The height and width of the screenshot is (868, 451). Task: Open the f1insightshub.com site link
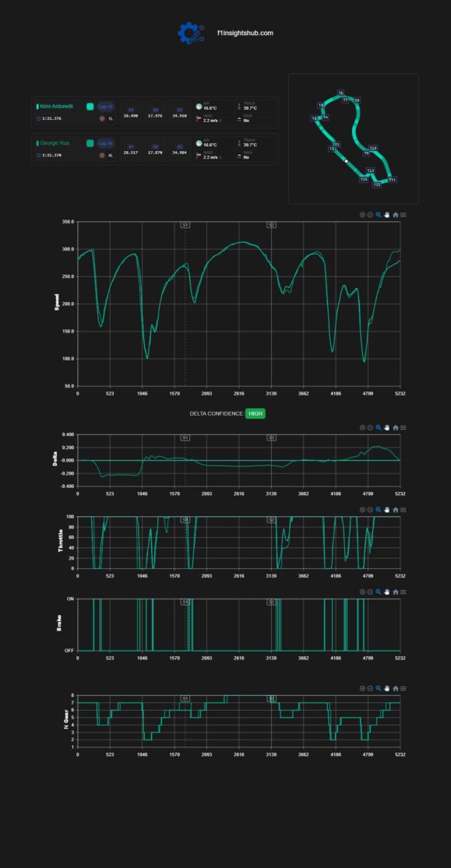[245, 33]
